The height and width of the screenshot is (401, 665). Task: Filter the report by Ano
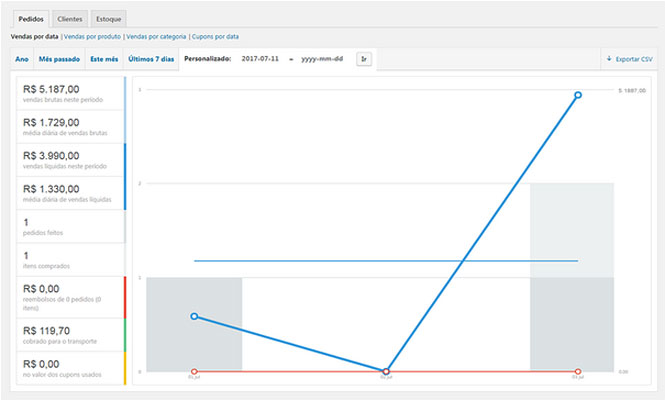tap(22, 59)
